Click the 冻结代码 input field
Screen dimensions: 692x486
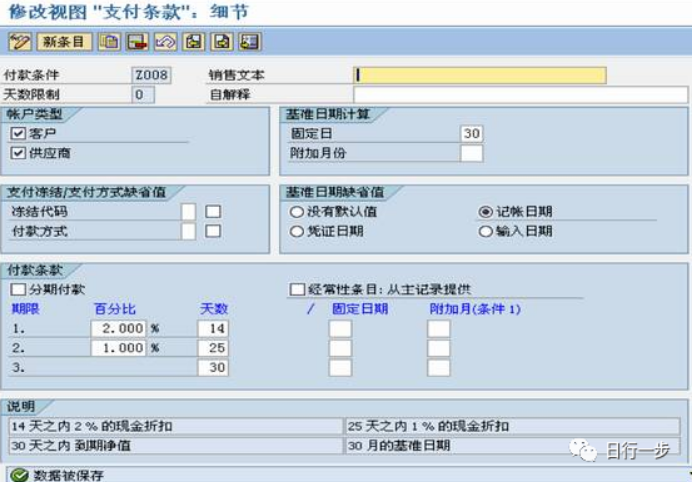[x=188, y=211]
